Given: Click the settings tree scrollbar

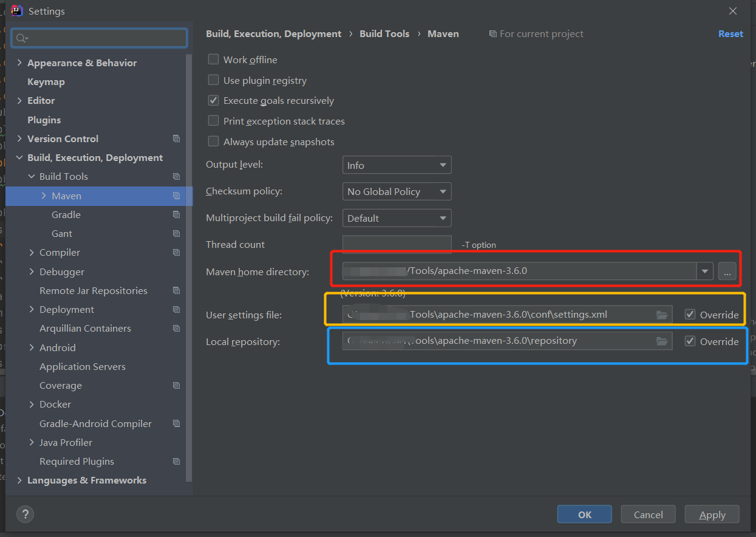Looking at the screenshot, I should pyautogui.click(x=189, y=267).
